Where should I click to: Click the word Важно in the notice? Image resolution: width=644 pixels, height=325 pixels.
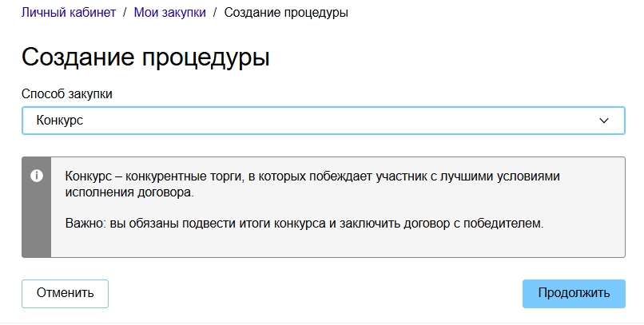coord(85,223)
